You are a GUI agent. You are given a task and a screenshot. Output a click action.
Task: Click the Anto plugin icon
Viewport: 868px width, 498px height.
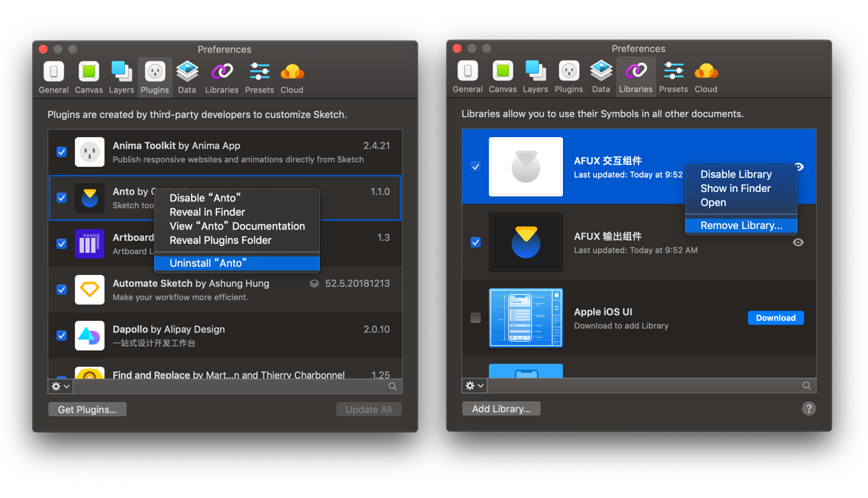(90, 198)
